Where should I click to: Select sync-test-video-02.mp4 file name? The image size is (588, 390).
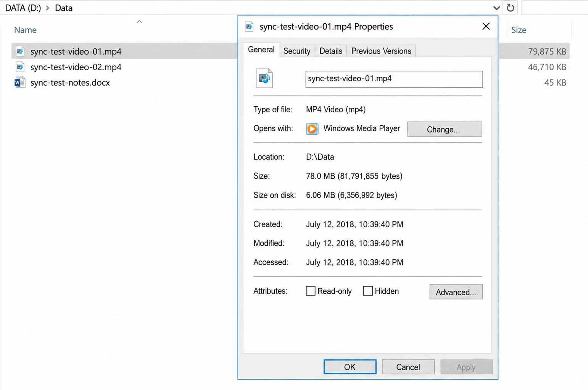(x=76, y=67)
